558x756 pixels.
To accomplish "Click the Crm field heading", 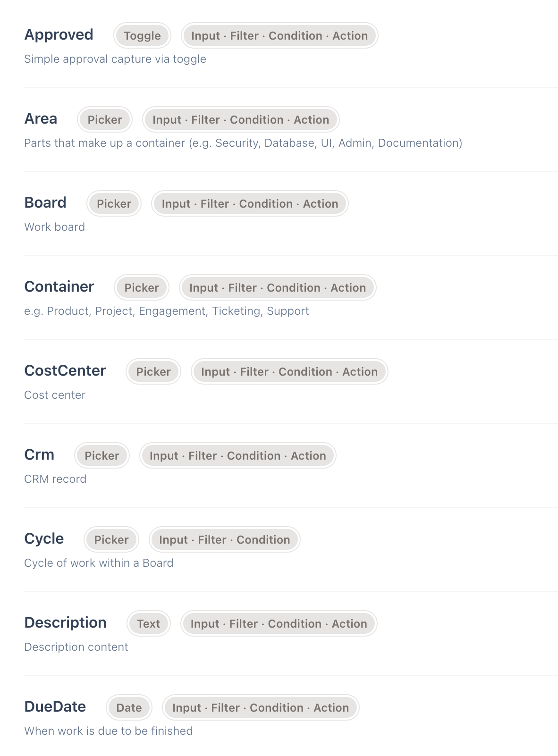I will click(x=39, y=455).
